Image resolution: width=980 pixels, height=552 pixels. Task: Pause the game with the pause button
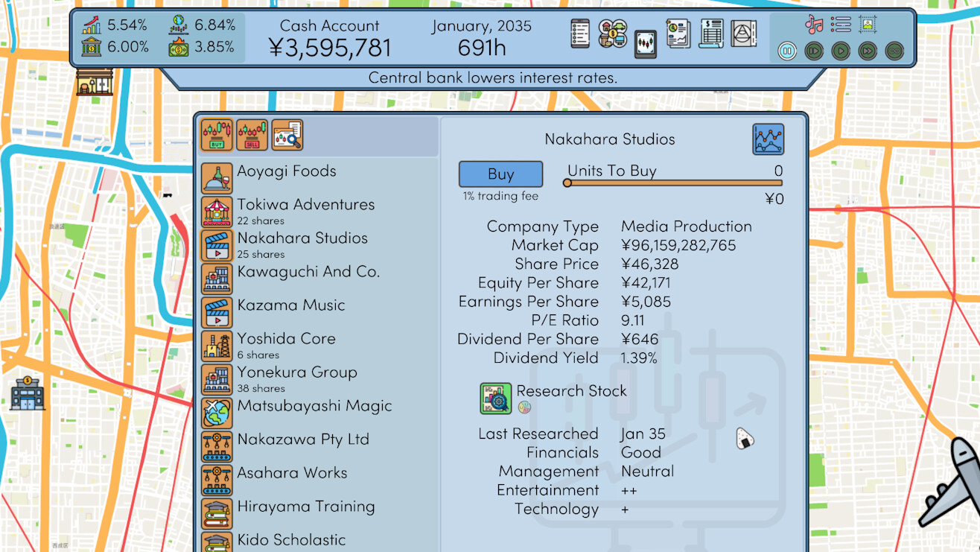click(x=786, y=51)
